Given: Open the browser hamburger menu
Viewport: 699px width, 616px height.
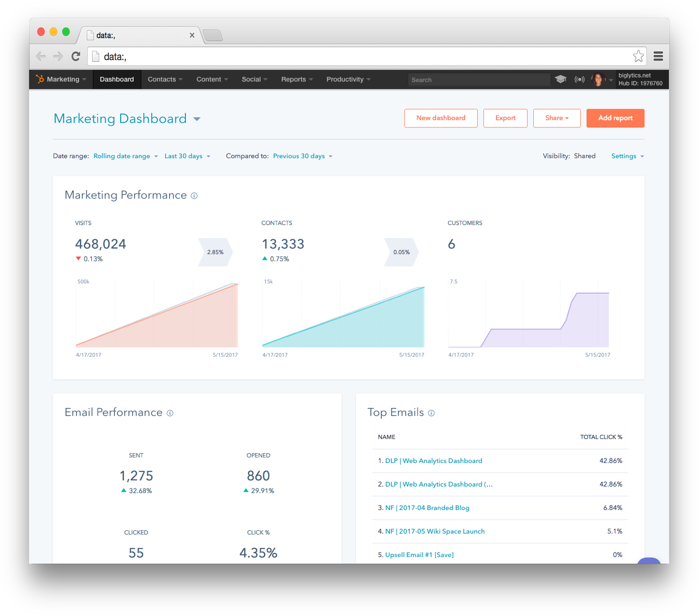Looking at the screenshot, I should [x=658, y=56].
